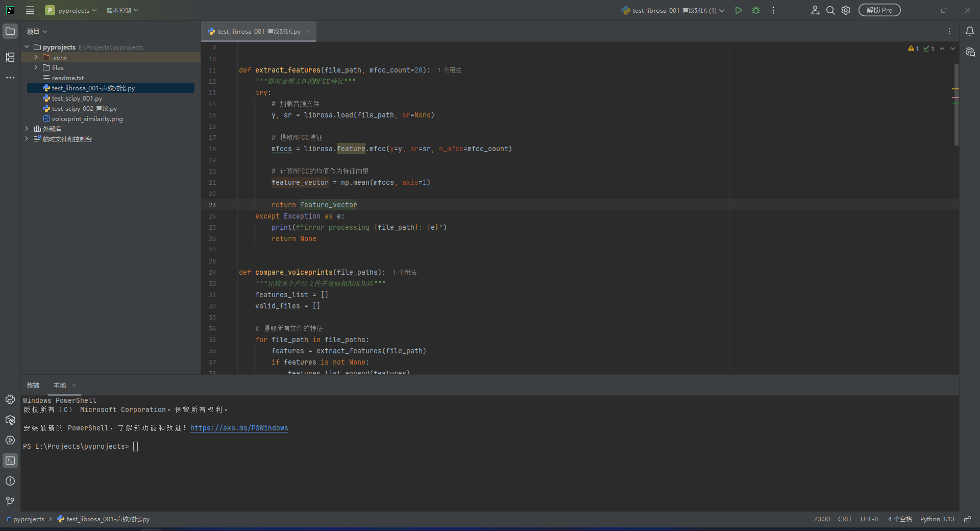The image size is (980, 531).
Task: Select test_scipy_001.py in project tree
Action: 77,98
